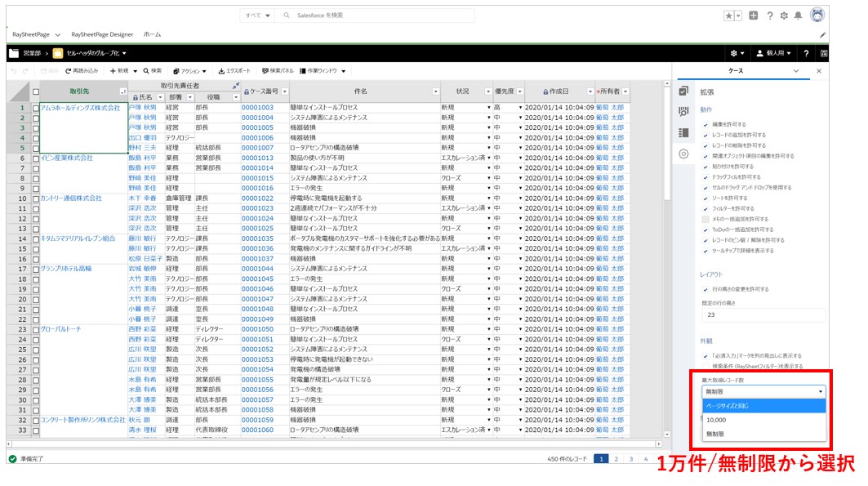Open the Salesforce help question mark

[769, 16]
